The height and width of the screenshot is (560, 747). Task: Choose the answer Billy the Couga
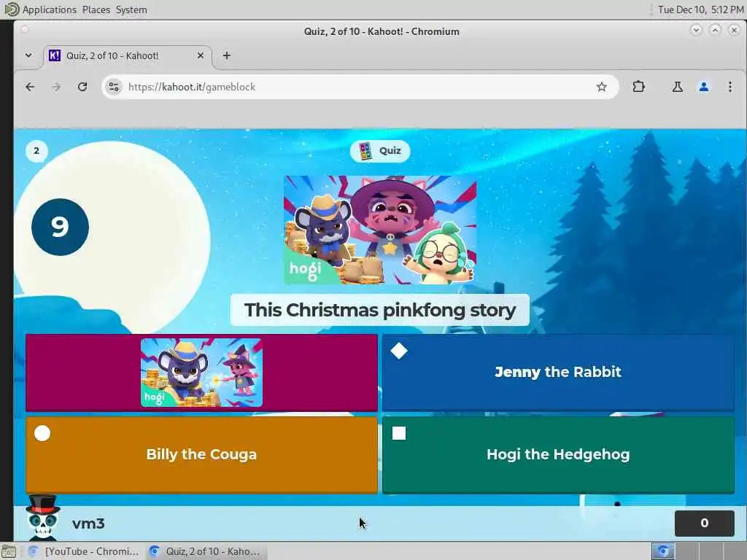click(x=201, y=455)
